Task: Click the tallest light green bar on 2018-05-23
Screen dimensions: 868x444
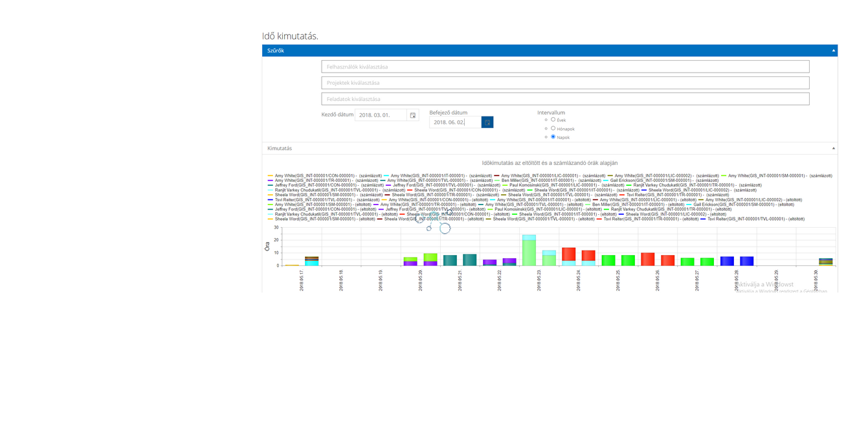Action: pyautogui.click(x=529, y=252)
